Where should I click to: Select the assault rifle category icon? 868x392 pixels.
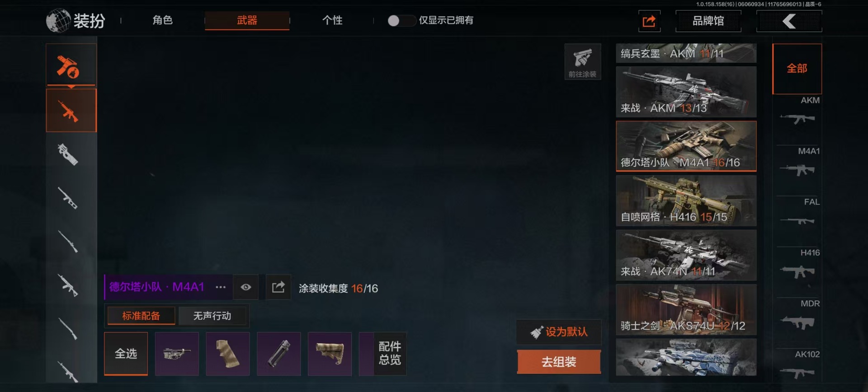(x=71, y=111)
